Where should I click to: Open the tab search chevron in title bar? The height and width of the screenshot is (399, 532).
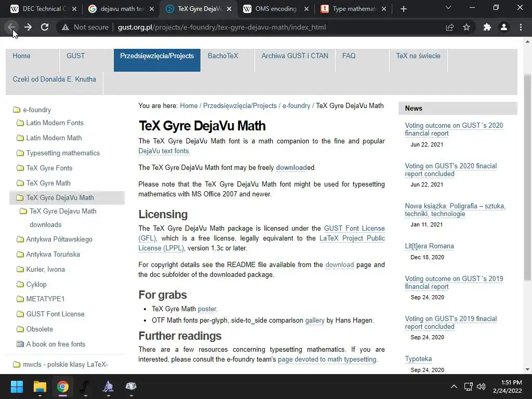[448, 7]
